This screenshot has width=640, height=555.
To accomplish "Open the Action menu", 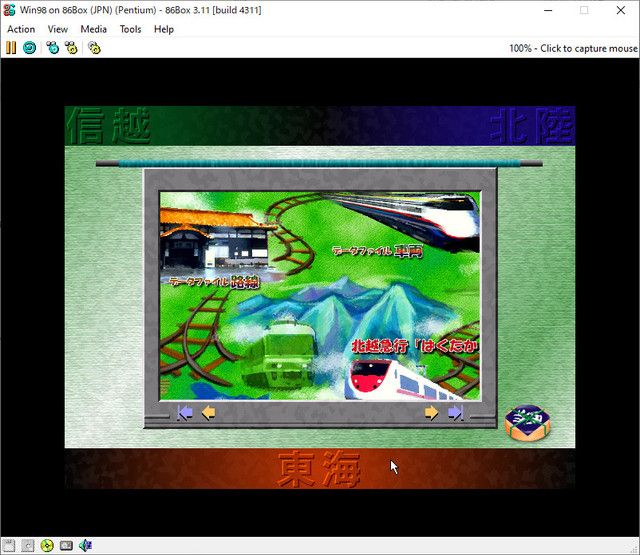I will (21, 29).
